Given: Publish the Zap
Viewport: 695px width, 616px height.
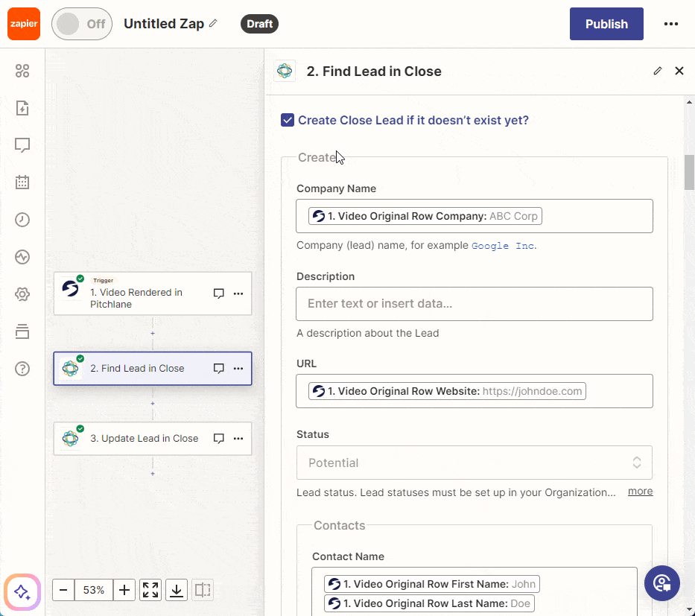Looking at the screenshot, I should coord(606,24).
